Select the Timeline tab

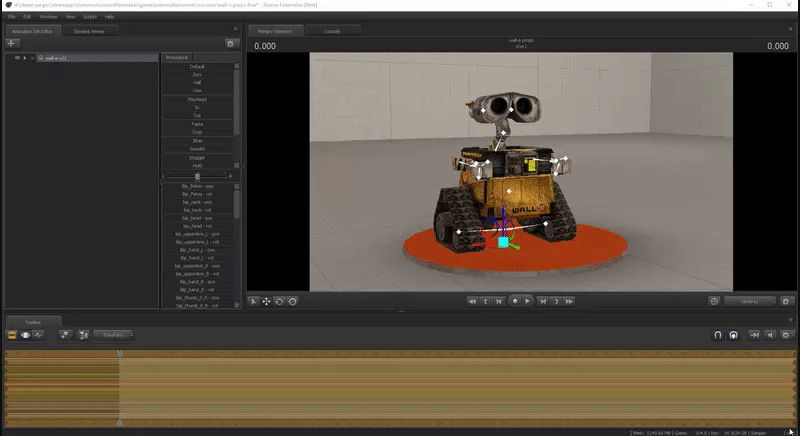click(x=33, y=322)
